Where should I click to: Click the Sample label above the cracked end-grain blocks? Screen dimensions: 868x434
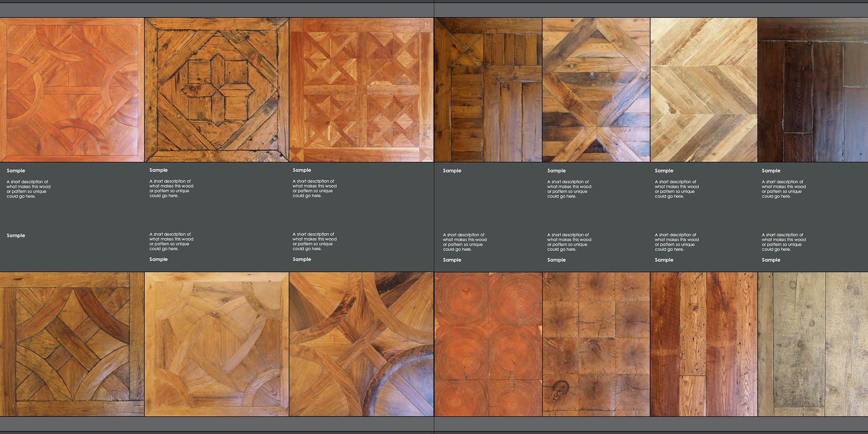click(x=557, y=260)
